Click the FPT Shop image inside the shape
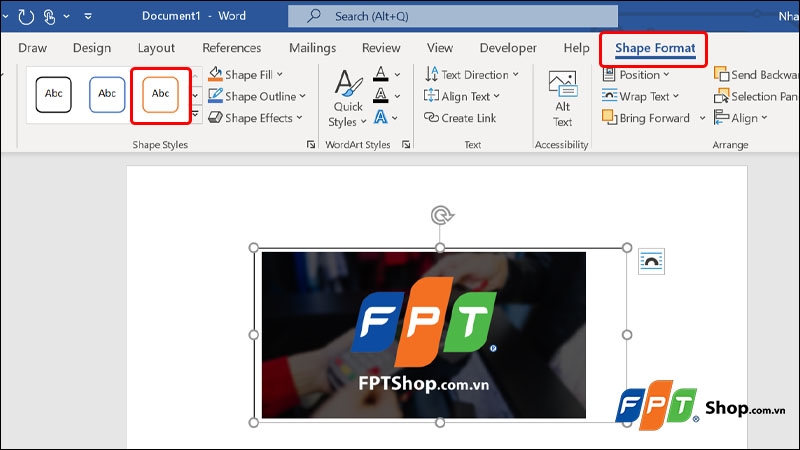Viewport: 800px width, 450px height. click(423, 335)
